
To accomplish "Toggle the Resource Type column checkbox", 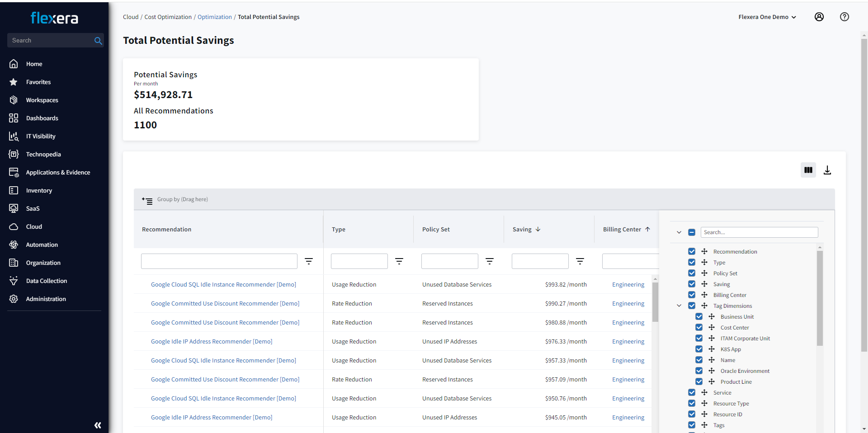I will tap(692, 404).
